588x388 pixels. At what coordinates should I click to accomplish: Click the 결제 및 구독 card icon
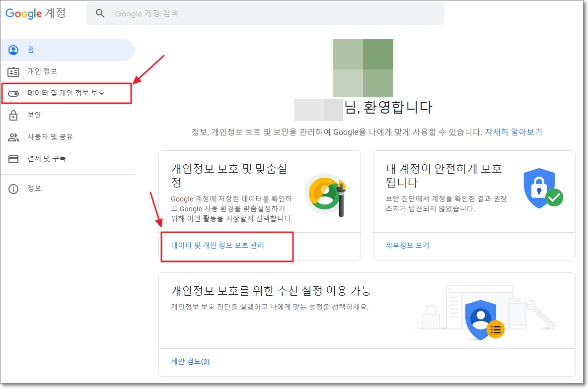click(13, 159)
